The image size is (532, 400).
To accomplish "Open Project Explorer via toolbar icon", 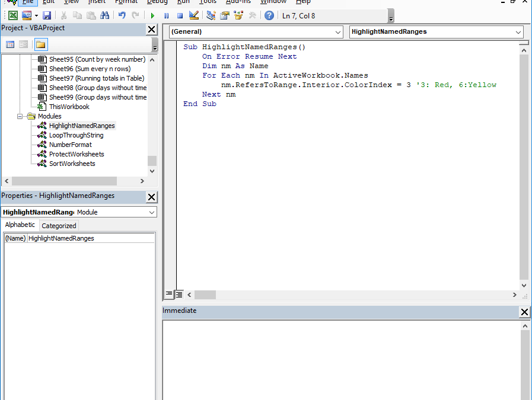I will (x=211, y=15).
